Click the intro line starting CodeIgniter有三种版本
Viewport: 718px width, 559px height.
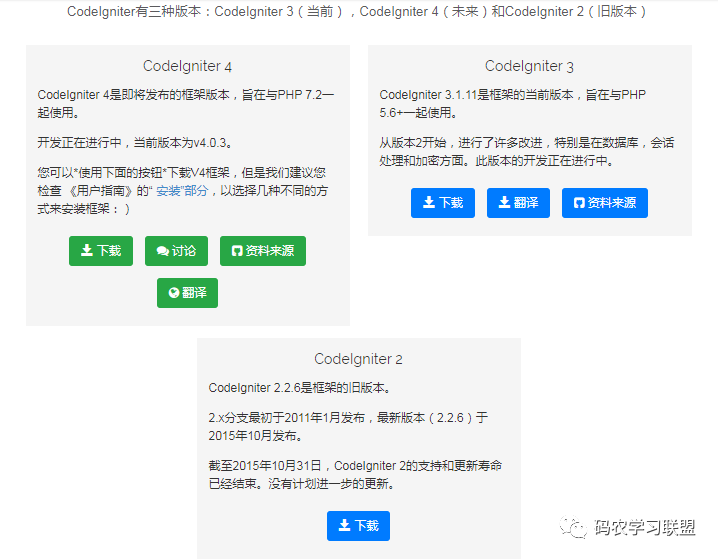(357, 11)
